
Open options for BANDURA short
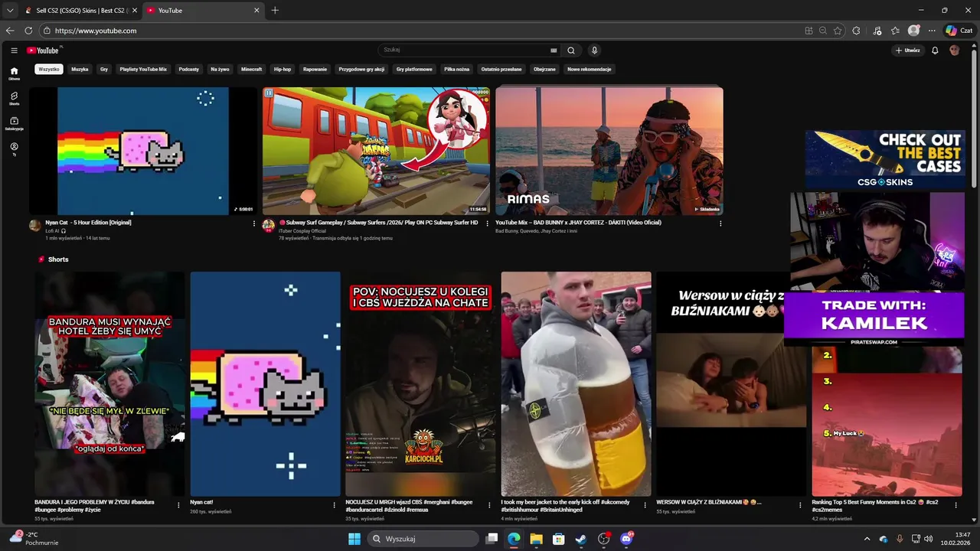coord(178,505)
